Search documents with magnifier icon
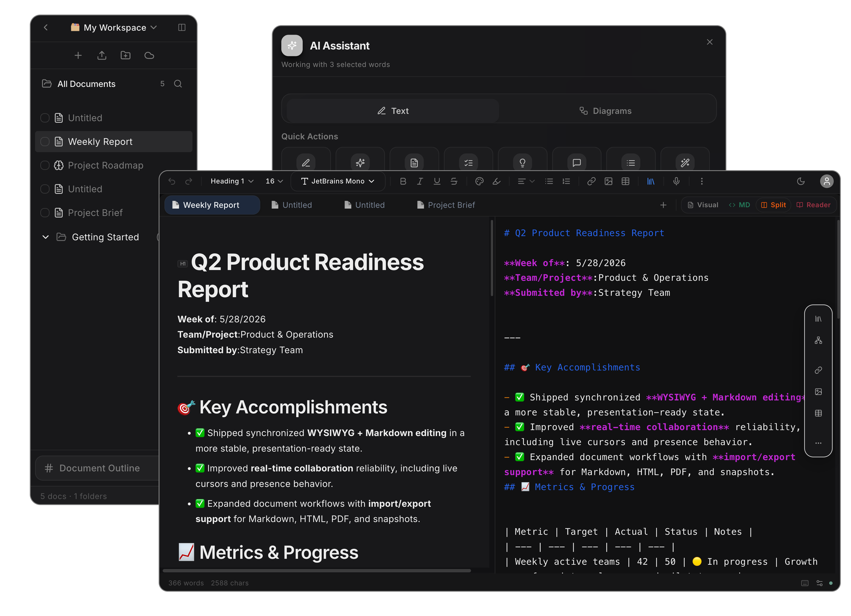This screenshot has height=616, width=851. (178, 84)
